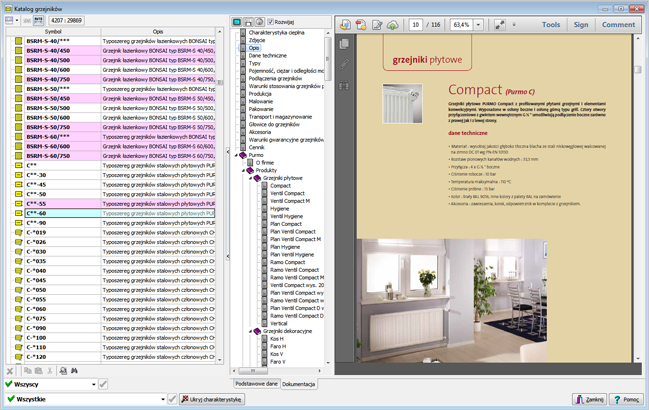Open the page thumbnails sidebar icon
Screen dimensions: 649x410
click(344, 44)
